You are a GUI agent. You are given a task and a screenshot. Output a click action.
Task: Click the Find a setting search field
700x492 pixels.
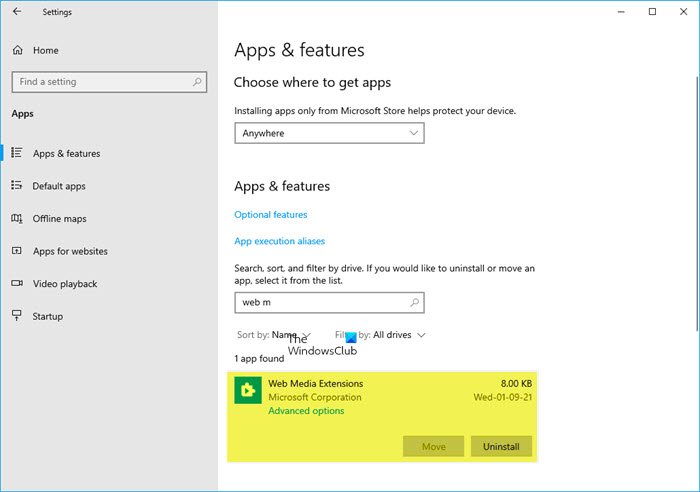click(x=109, y=82)
